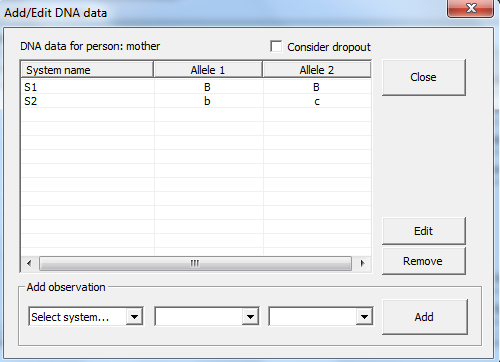Close the Add/Edit DNA data window

pyautogui.click(x=470, y=8)
